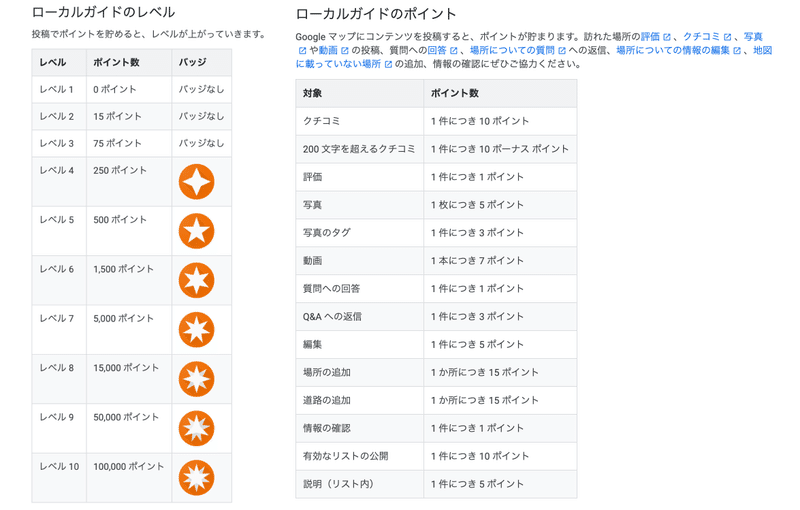Click the 写真のタグ cell
Image resolution: width=800 pixels, height=510 pixels.
click(360, 233)
